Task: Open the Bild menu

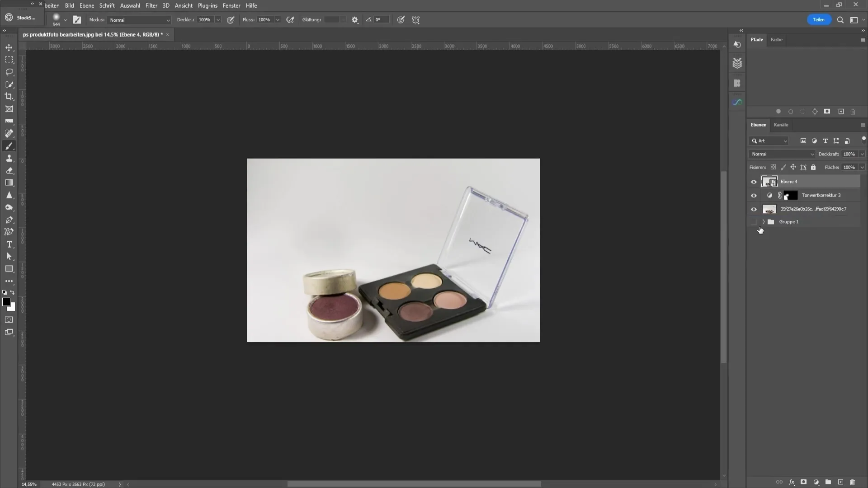Action: (x=69, y=5)
